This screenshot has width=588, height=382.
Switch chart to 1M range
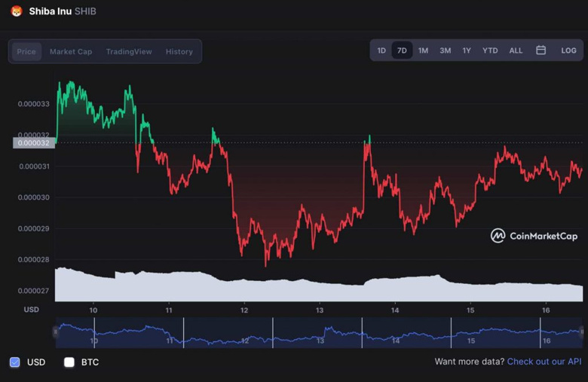tap(424, 50)
